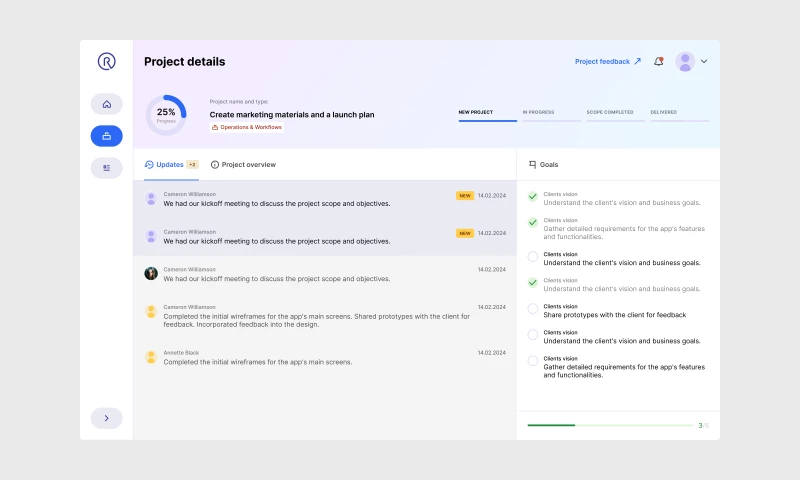This screenshot has height=480, width=800.
Task: Click the yellow avatar on the wireframes feedback update
Action: point(151,311)
